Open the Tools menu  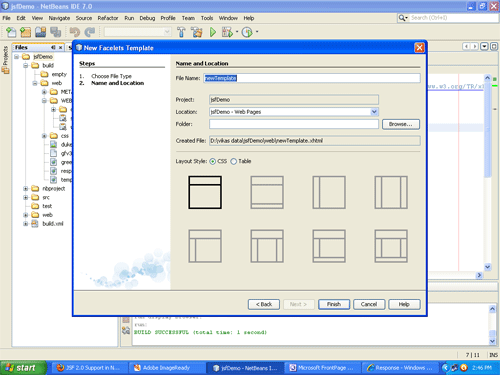click(207, 18)
